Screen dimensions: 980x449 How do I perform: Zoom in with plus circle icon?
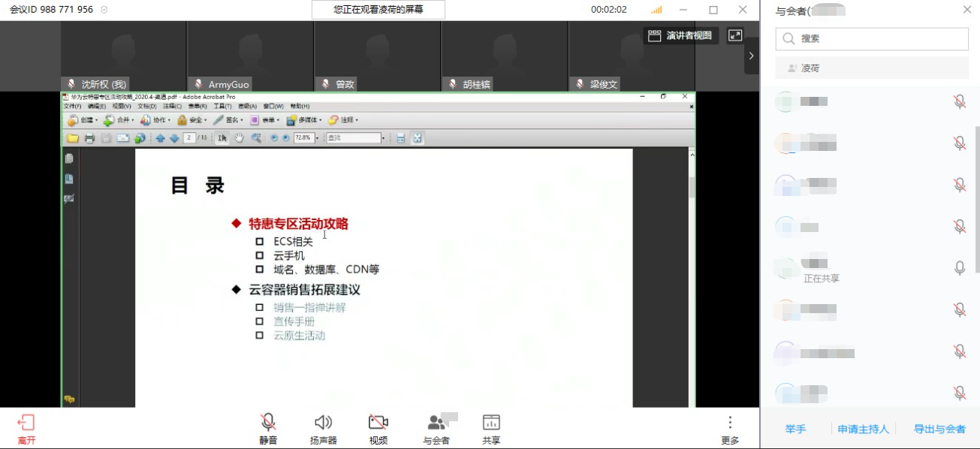point(286,138)
